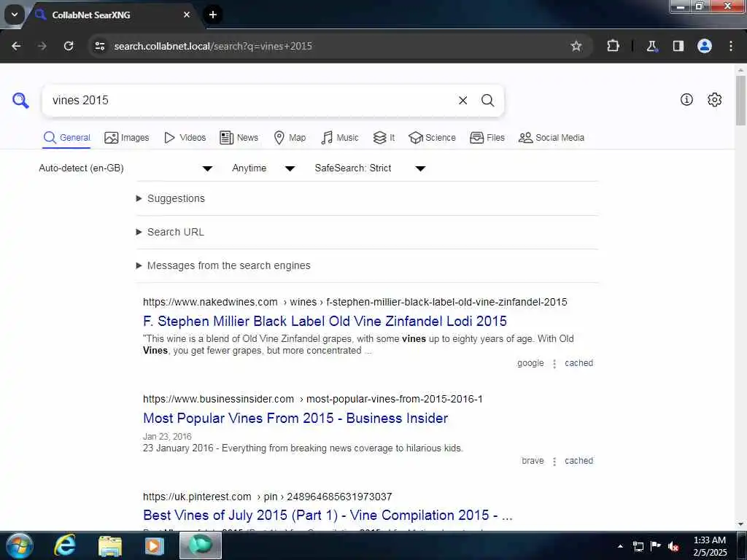The height and width of the screenshot is (560, 747).
Task: Switch to the It tab
Action: click(384, 138)
